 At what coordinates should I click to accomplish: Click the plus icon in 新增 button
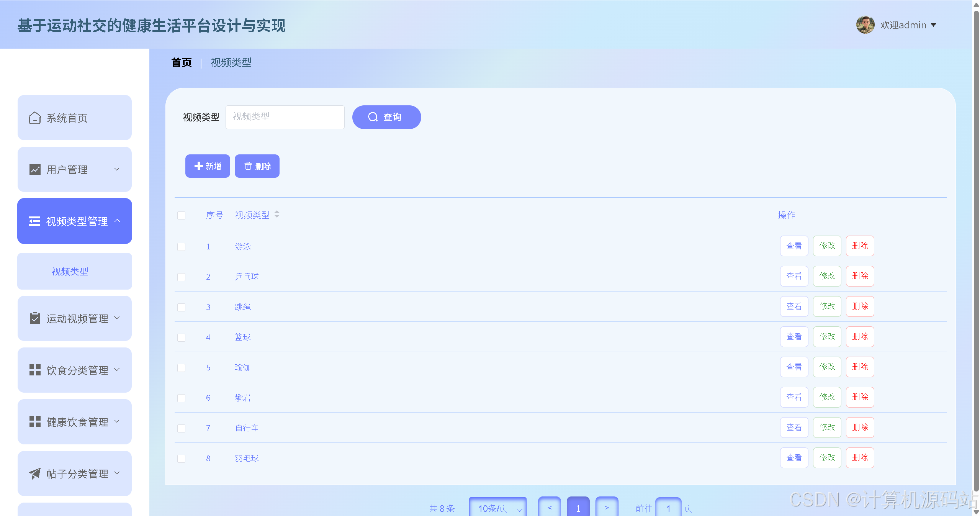coord(198,166)
